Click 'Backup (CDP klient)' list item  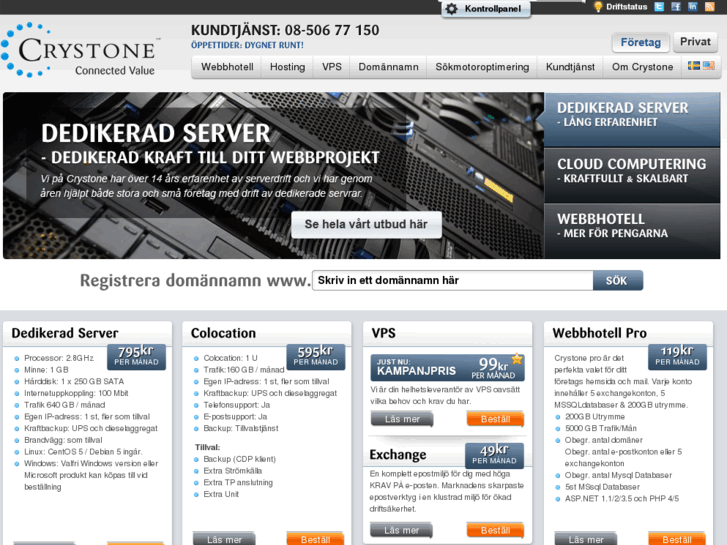240,459
